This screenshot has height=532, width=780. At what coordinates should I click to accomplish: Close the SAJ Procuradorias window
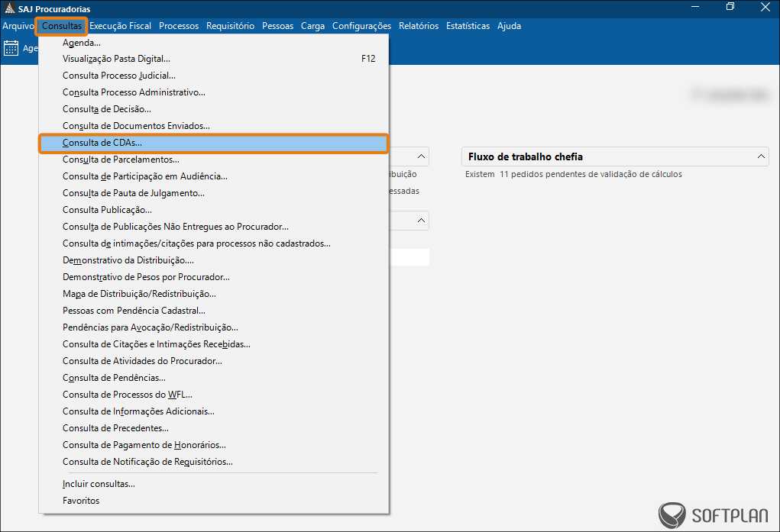click(x=765, y=7)
